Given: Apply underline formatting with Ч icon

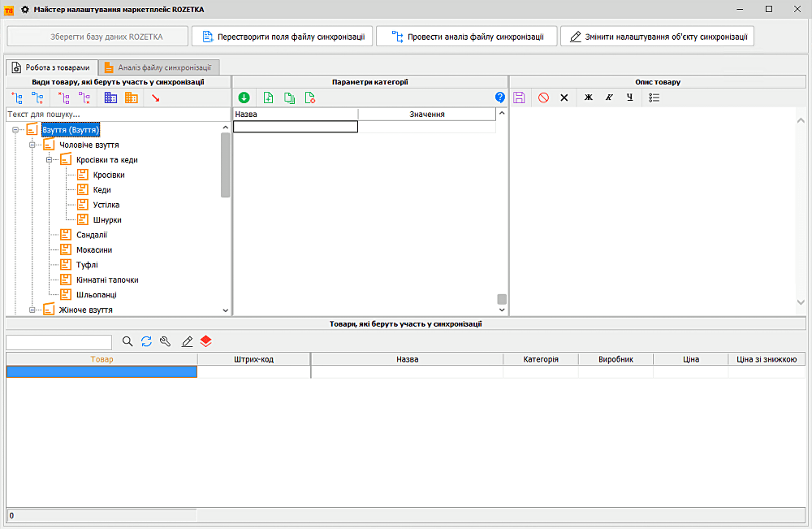Looking at the screenshot, I should tap(630, 98).
